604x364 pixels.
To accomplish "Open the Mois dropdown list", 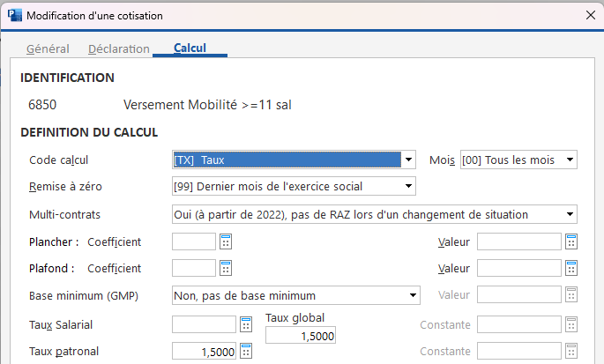I will point(570,160).
